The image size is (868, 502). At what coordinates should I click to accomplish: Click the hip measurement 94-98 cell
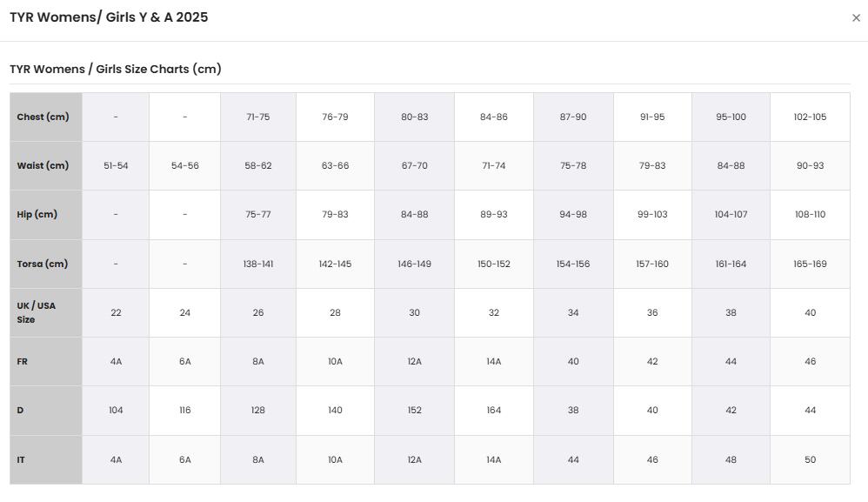click(573, 215)
